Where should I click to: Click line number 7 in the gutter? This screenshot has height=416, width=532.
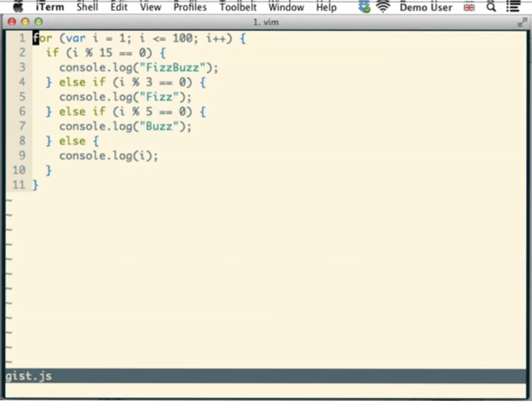[22, 126]
